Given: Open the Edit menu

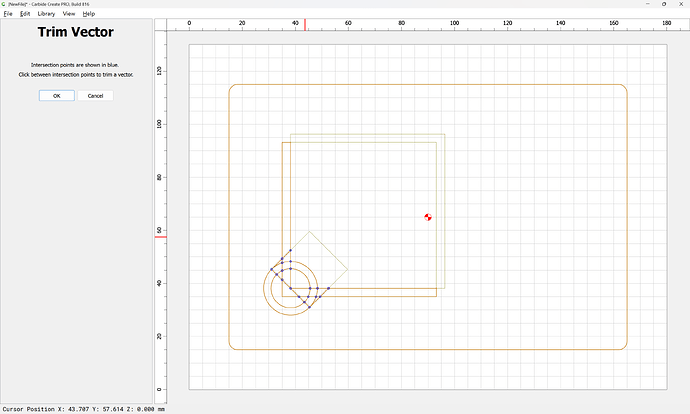Looking at the screenshot, I should click(25, 14).
